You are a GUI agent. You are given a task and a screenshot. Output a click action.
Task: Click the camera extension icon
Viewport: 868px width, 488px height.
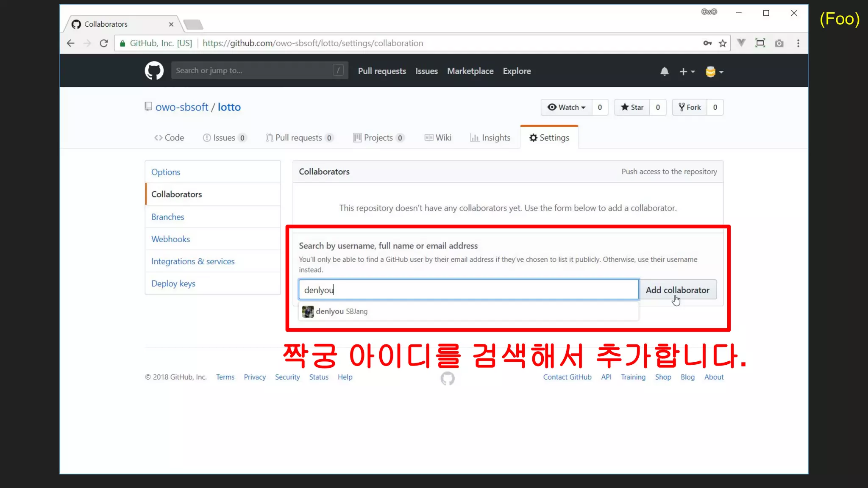[x=779, y=43]
